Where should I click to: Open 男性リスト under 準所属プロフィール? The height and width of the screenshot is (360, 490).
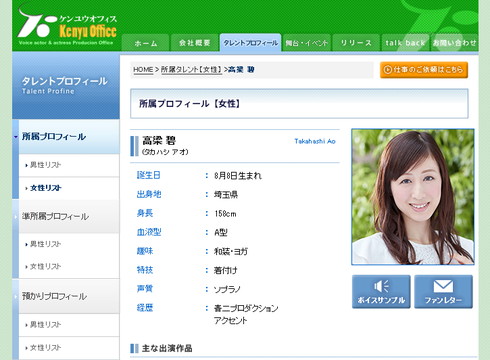pyautogui.click(x=69, y=244)
